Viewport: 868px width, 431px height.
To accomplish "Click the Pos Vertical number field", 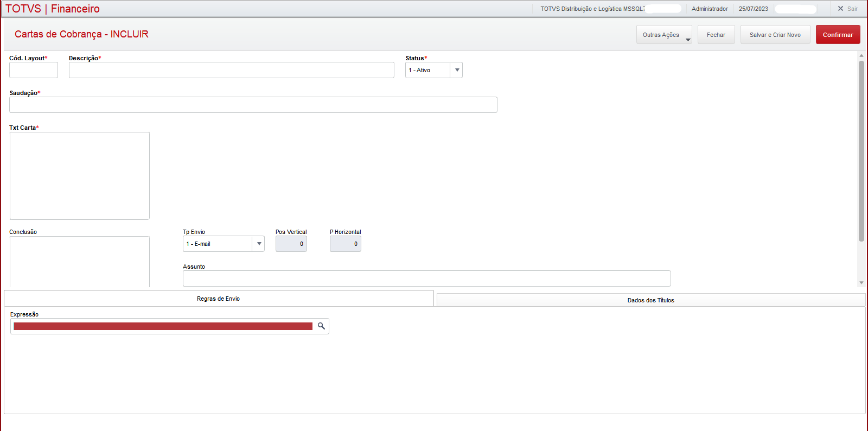I will point(291,244).
